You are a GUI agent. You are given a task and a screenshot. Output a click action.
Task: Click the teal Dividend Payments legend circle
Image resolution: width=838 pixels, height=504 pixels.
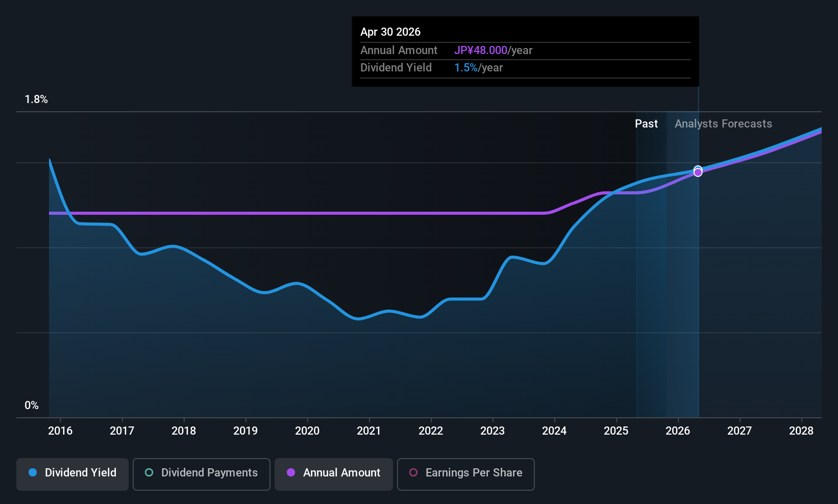[x=149, y=473]
